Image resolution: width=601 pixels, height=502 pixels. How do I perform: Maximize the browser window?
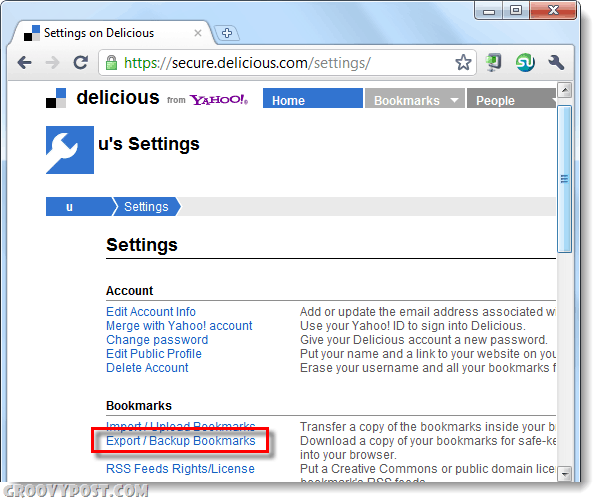point(516,10)
